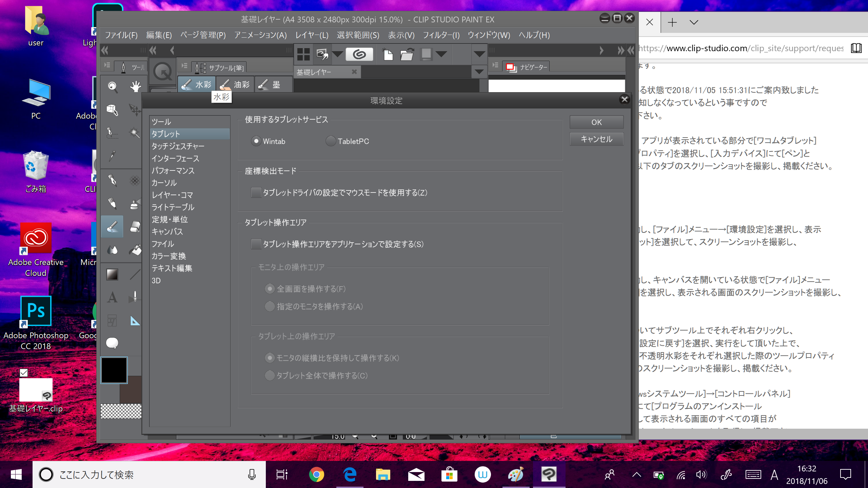
Task: Select the text tool (A)
Action: click(112, 298)
